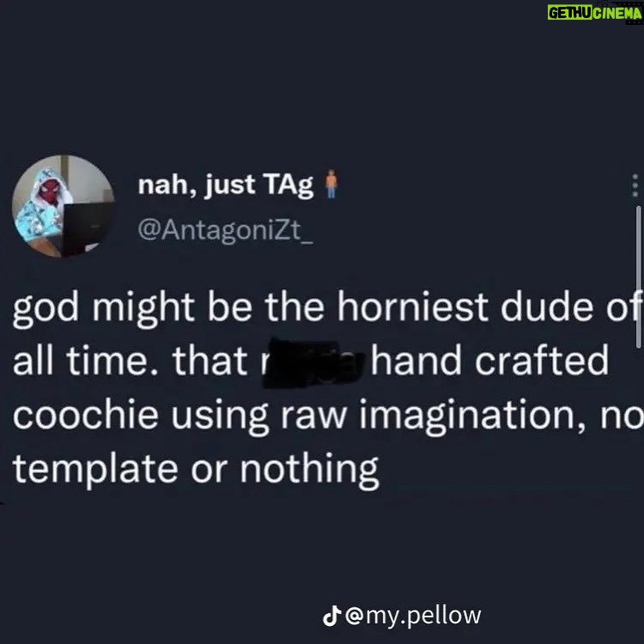Click the @my.pellow TikTok username
The height and width of the screenshot is (644, 644).
(x=413, y=616)
